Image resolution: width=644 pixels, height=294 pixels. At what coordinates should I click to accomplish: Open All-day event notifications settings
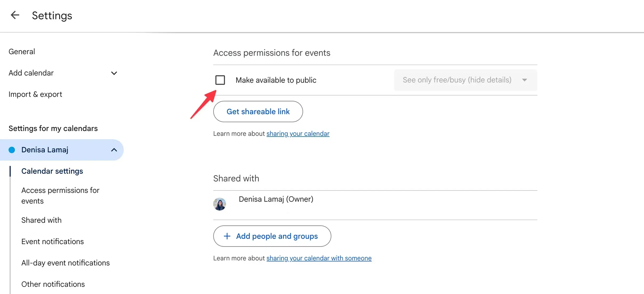click(x=65, y=263)
